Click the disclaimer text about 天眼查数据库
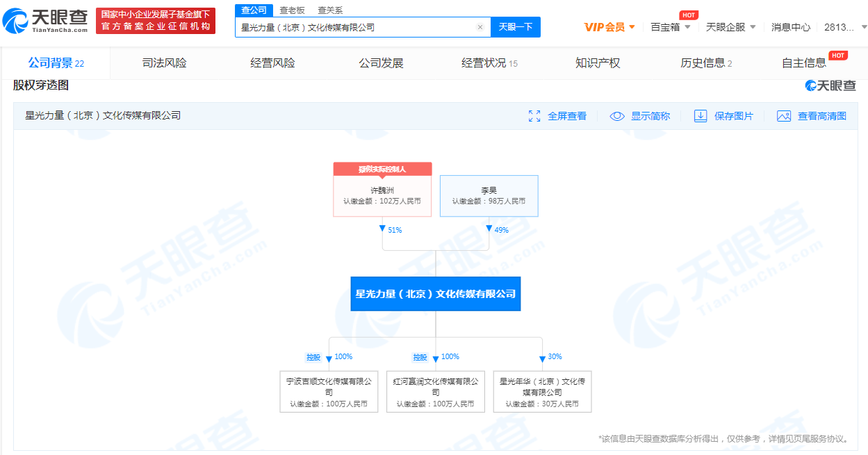The width and height of the screenshot is (868, 455). point(723,438)
